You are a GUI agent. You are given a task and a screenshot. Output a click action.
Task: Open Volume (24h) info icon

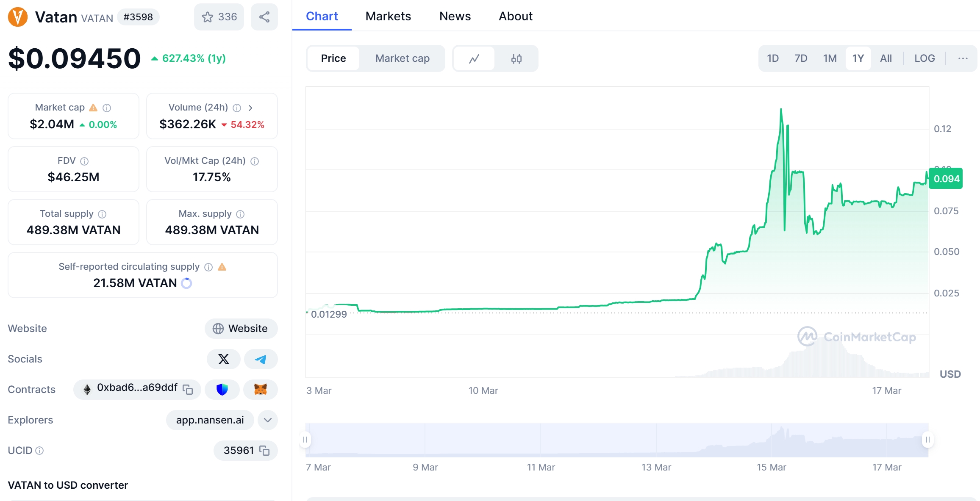pos(237,108)
